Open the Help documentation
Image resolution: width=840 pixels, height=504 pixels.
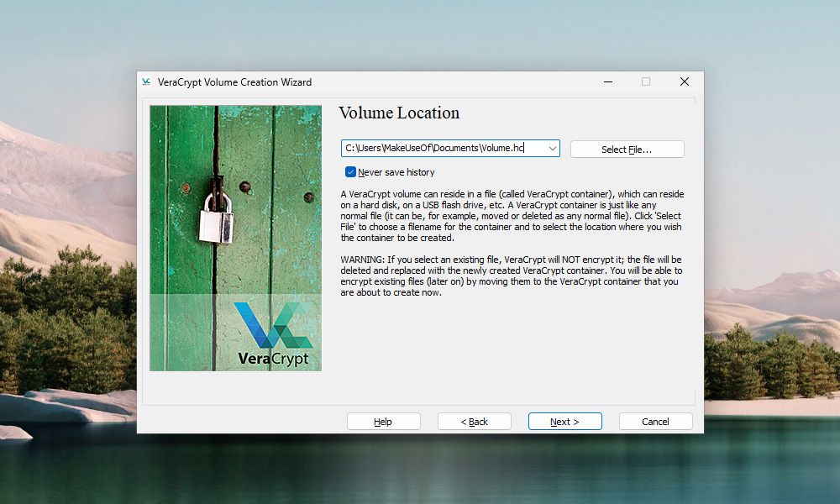383,421
